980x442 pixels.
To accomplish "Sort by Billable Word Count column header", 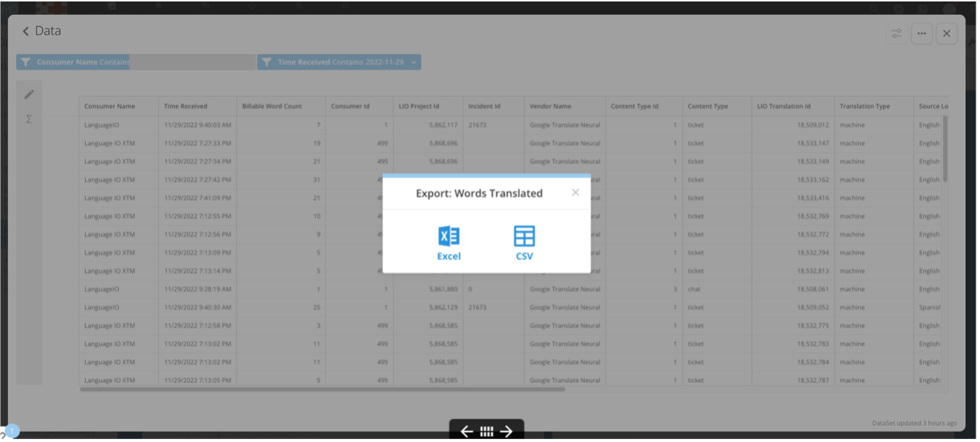I will pyautogui.click(x=272, y=106).
